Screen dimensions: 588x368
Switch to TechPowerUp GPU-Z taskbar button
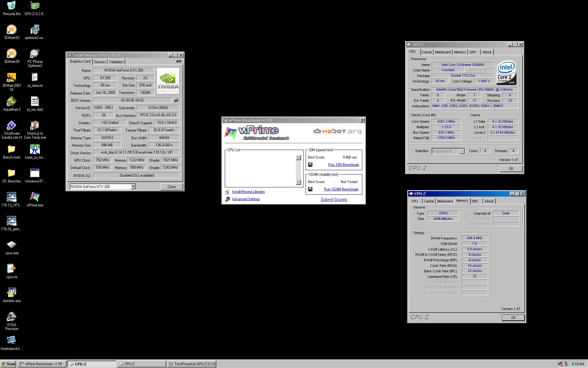(x=192, y=364)
